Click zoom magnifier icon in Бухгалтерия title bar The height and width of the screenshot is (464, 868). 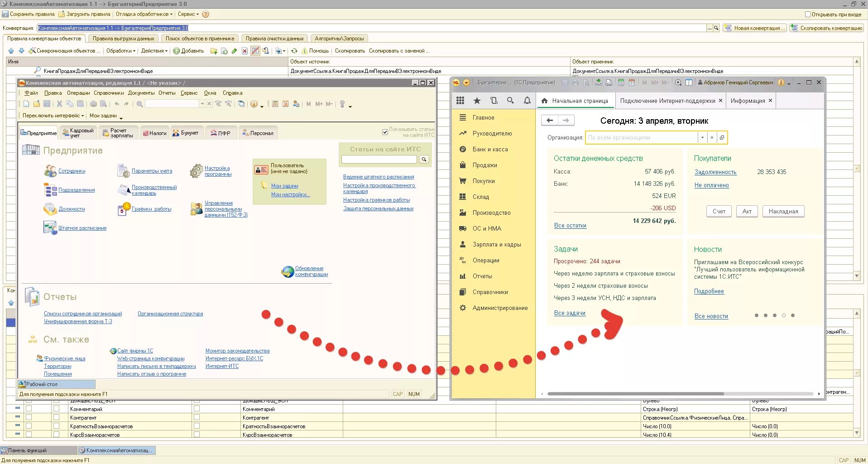pos(678,82)
